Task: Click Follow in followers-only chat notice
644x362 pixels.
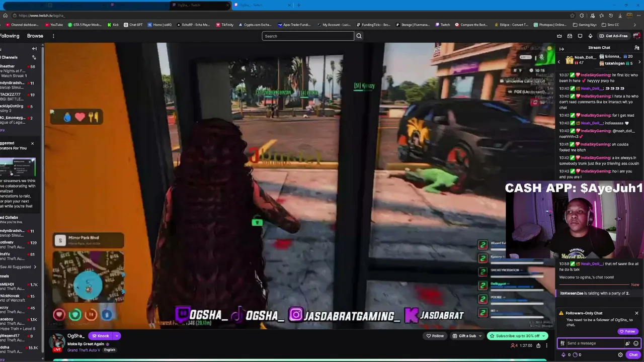Action: 627,331
